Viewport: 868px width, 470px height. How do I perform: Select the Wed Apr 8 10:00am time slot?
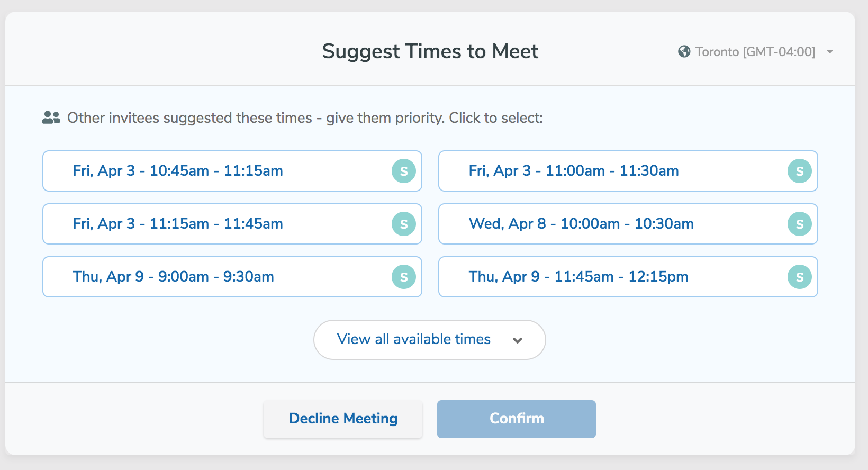coord(582,224)
